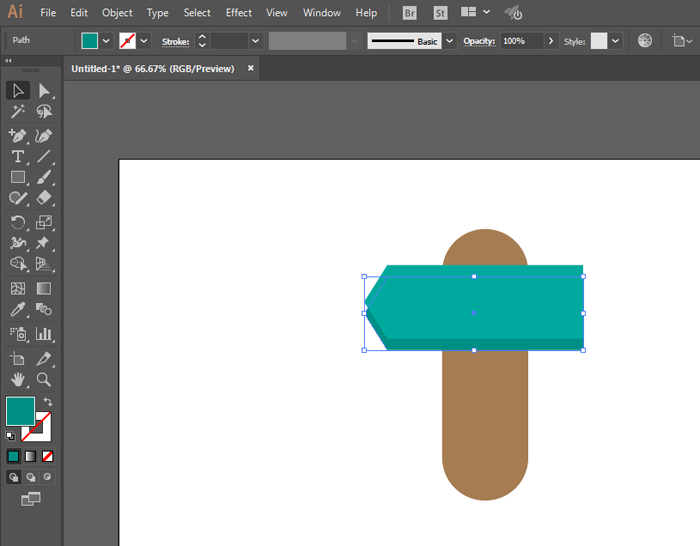Activate the Eyedropper tool
Image resolution: width=700 pixels, height=546 pixels.
[x=18, y=311]
